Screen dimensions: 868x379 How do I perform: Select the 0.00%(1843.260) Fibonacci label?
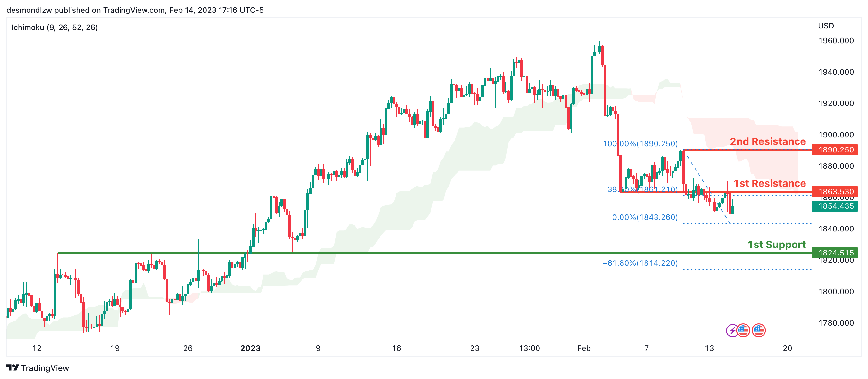tap(645, 217)
